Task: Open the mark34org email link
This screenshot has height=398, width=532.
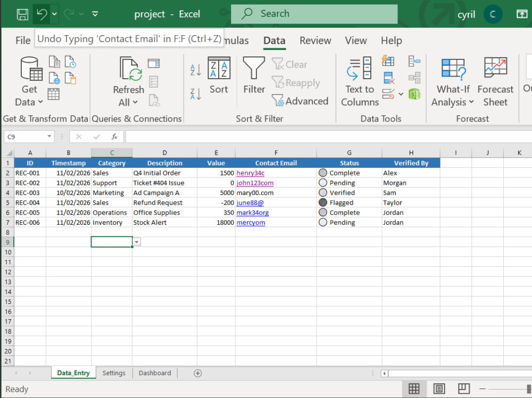Action: pos(252,213)
